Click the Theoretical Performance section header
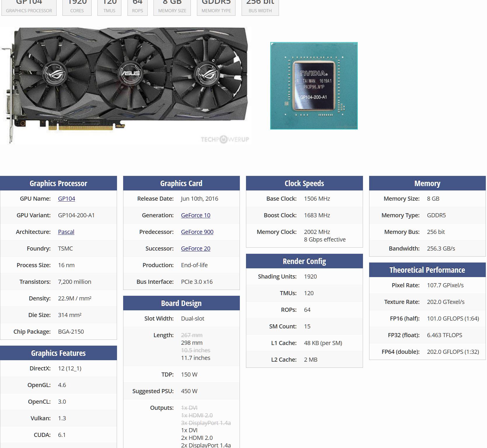This screenshot has width=487, height=448. 427,270
